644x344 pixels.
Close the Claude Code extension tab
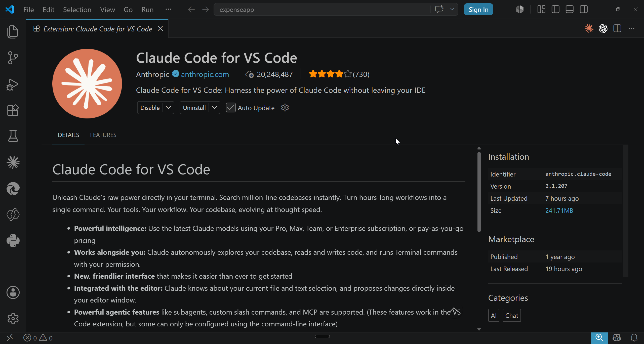click(160, 28)
